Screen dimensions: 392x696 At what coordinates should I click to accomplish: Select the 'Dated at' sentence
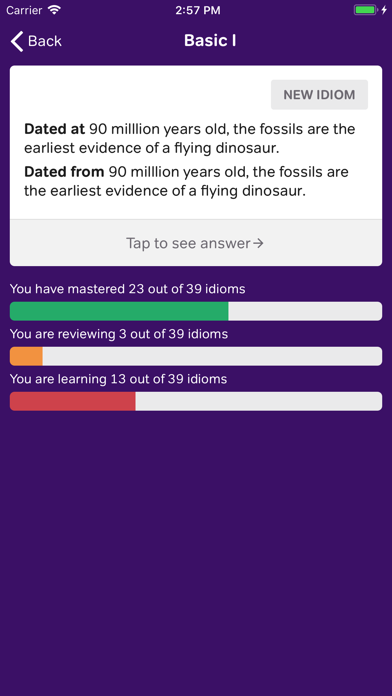tap(190, 139)
